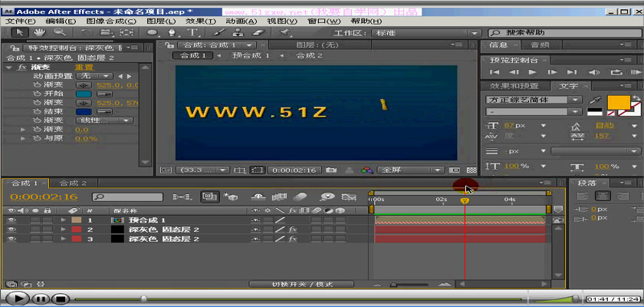Select the Eraser tool
The image size is (644, 307).
pyautogui.click(x=258, y=32)
